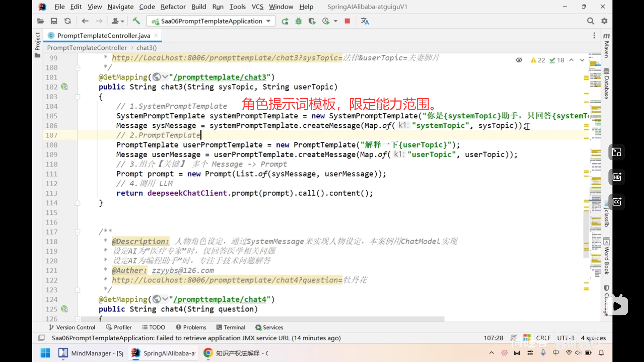
Task: Toggle the HD quality button on the right
Action: pyautogui.click(x=617, y=177)
